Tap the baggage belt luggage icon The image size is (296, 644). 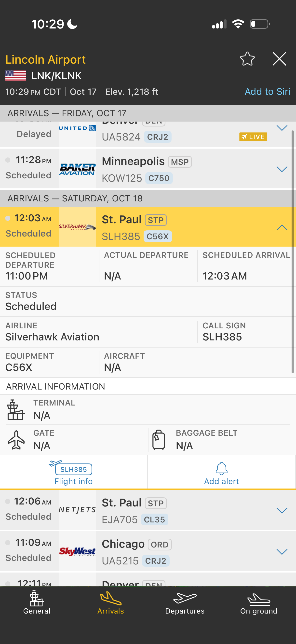159,440
